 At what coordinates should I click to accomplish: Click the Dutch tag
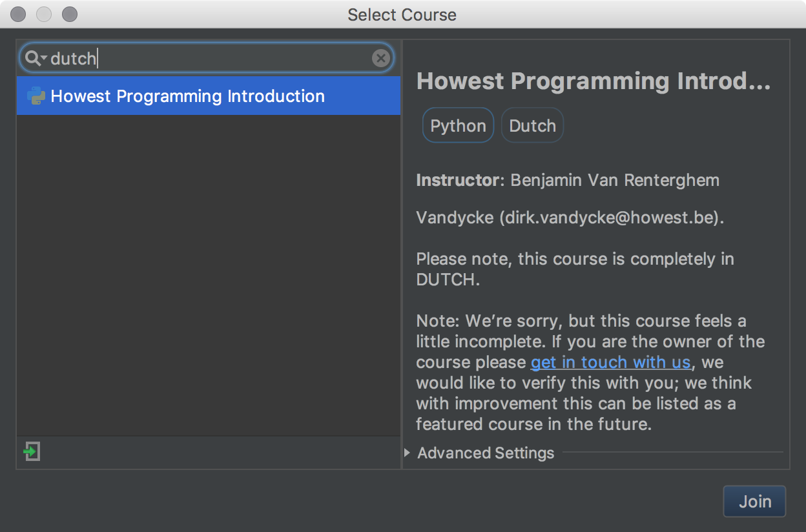tap(532, 125)
